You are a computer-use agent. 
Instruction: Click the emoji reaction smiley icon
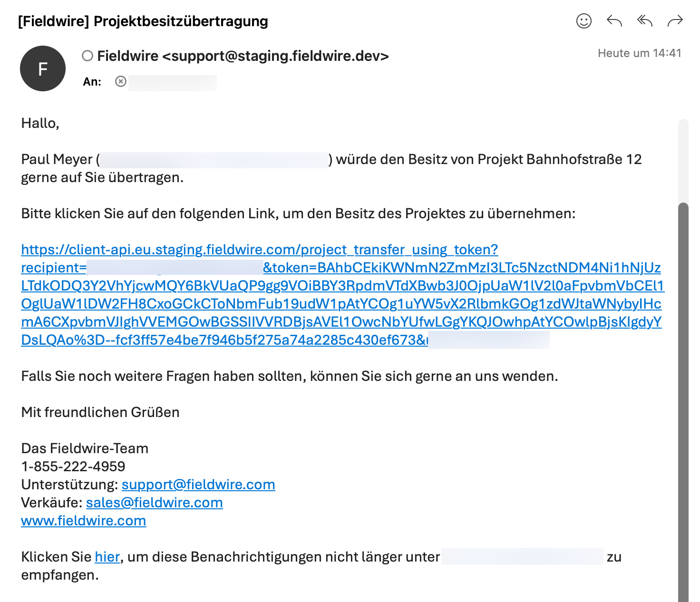tap(583, 21)
